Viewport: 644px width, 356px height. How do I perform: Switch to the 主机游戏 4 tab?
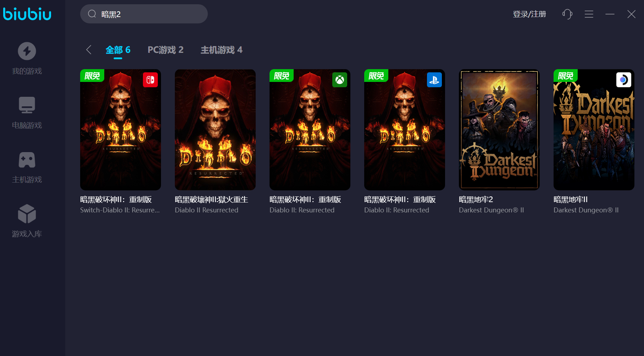[222, 50]
